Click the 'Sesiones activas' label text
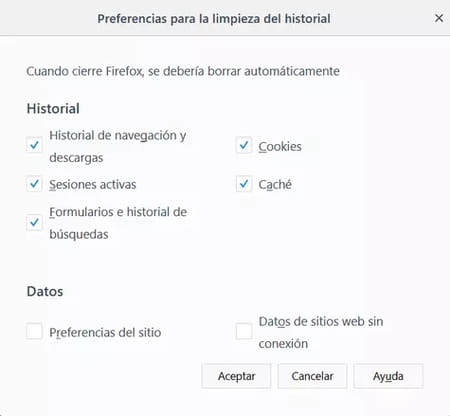Viewport: 450px width, 416px height. pyautogui.click(x=93, y=184)
